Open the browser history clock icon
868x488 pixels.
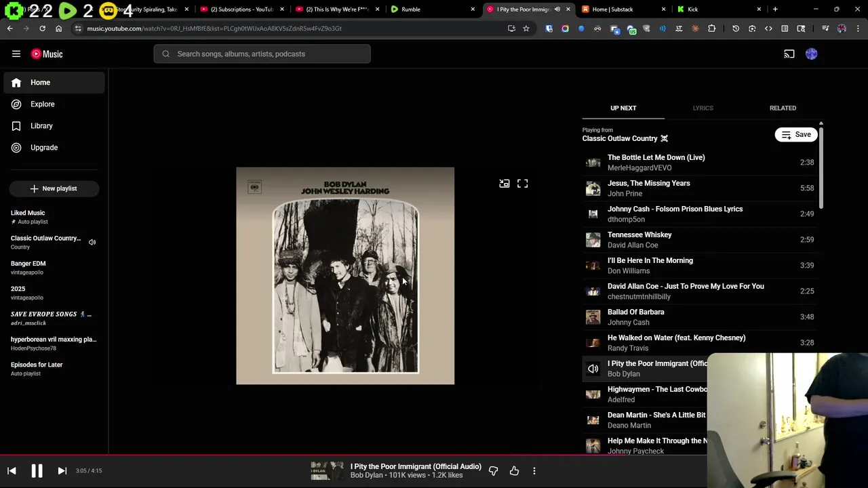(736, 28)
